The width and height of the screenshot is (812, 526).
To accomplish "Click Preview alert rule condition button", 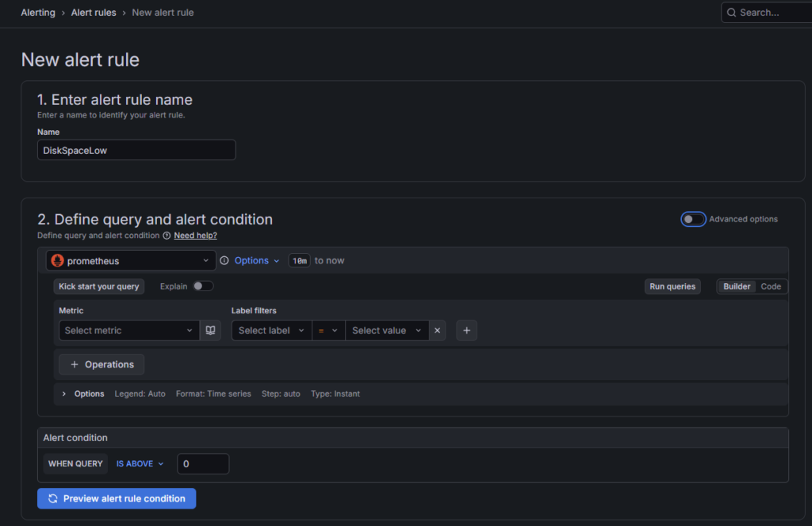I will click(117, 498).
